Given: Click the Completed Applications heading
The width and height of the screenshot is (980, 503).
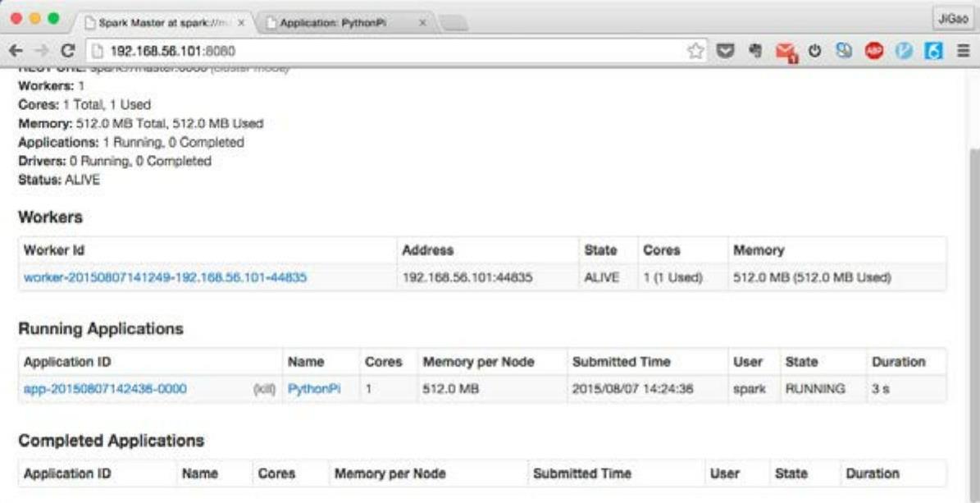Looking at the screenshot, I should pos(112,441).
